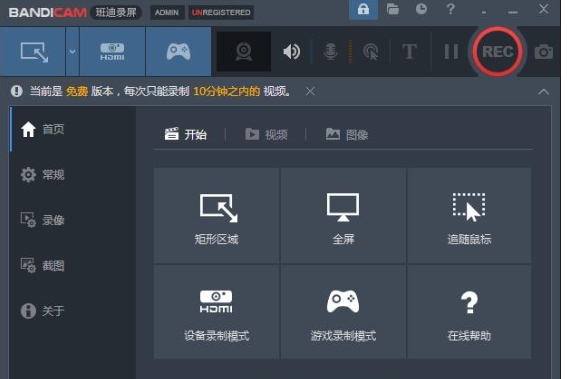Toggle the webcam overlay icon
This screenshot has height=379, width=567.
[243, 52]
